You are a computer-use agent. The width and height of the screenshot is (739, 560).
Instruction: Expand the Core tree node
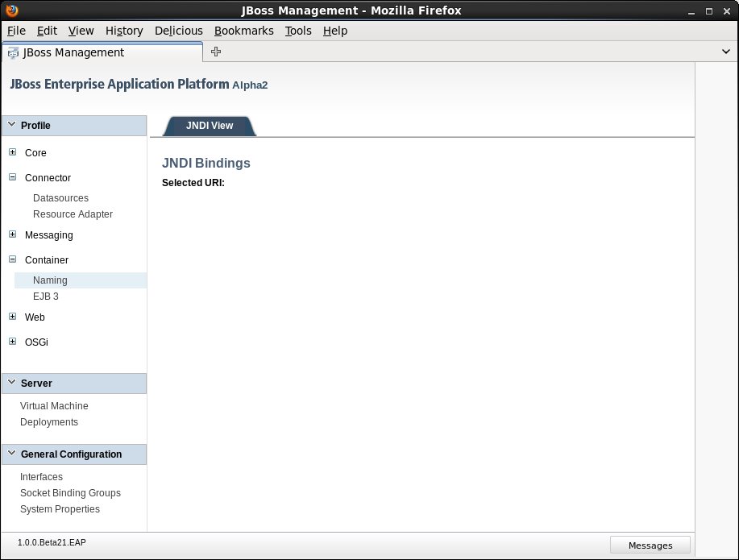[13, 152]
